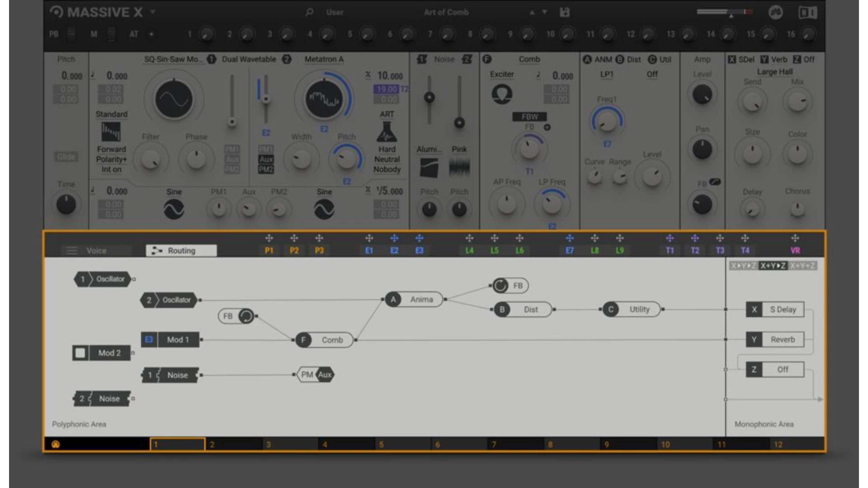Image resolution: width=868 pixels, height=488 pixels.
Task: Open the FBW comb mode dropdown
Action: [529, 117]
